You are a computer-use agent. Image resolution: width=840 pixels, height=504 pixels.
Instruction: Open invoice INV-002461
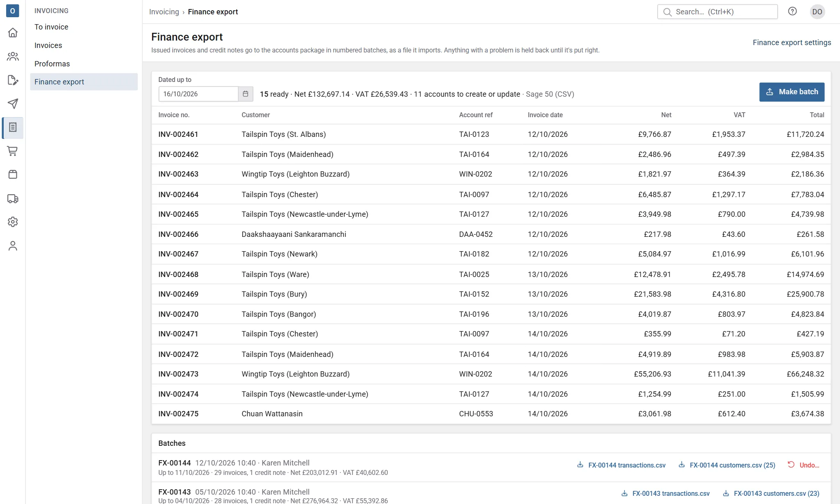click(178, 134)
